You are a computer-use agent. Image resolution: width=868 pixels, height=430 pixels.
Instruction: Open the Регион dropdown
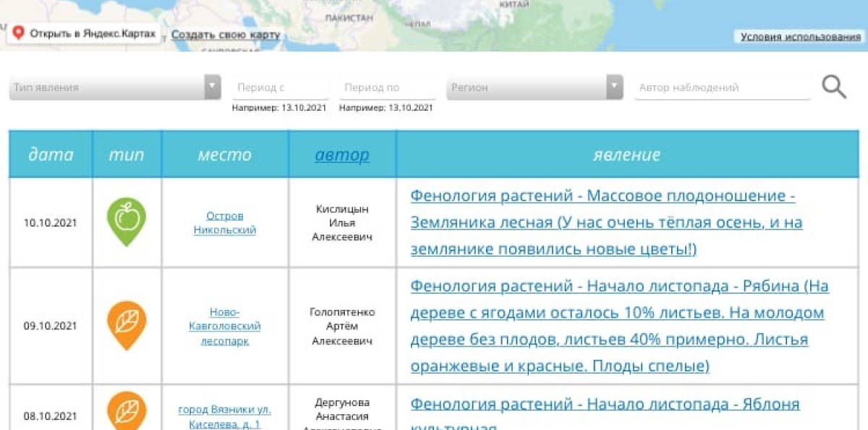pyautogui.click(x=535, y=88)
